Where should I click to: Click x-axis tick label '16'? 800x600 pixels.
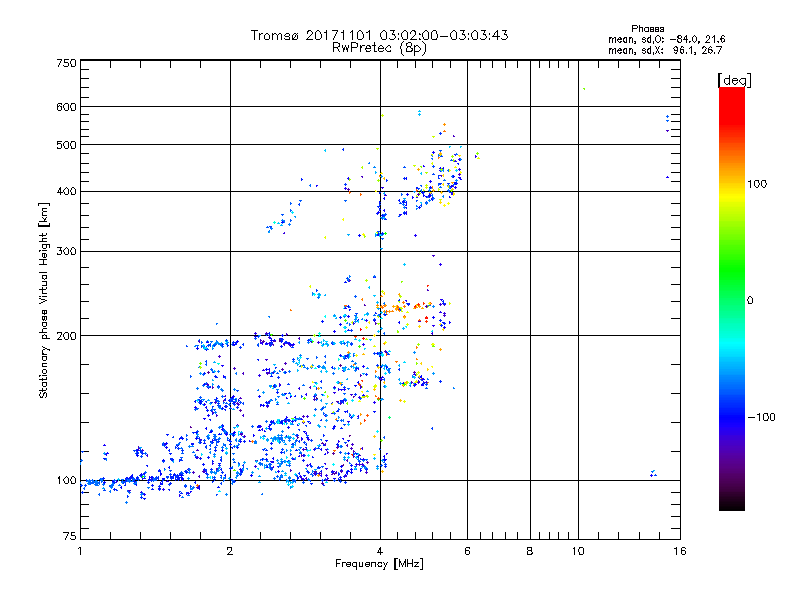680,551
